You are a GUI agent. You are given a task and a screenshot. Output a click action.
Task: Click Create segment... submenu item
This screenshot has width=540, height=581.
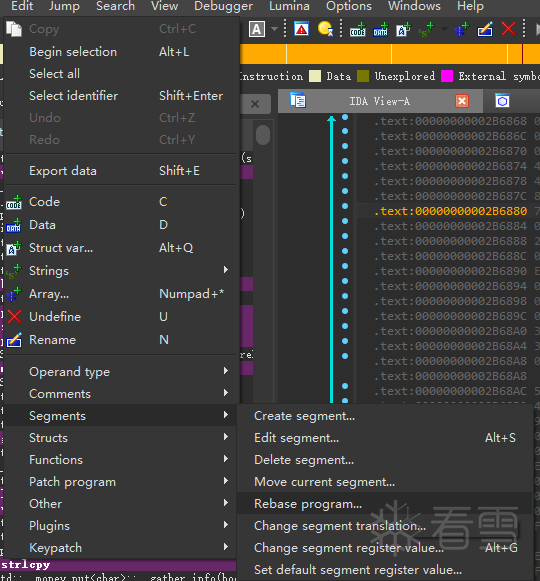coord(385,416)
